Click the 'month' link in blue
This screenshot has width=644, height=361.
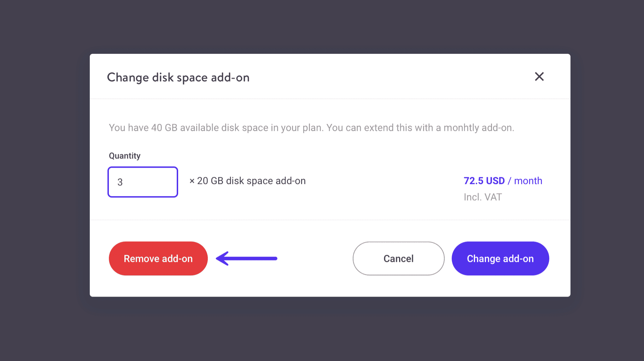[x=528, y=180]
